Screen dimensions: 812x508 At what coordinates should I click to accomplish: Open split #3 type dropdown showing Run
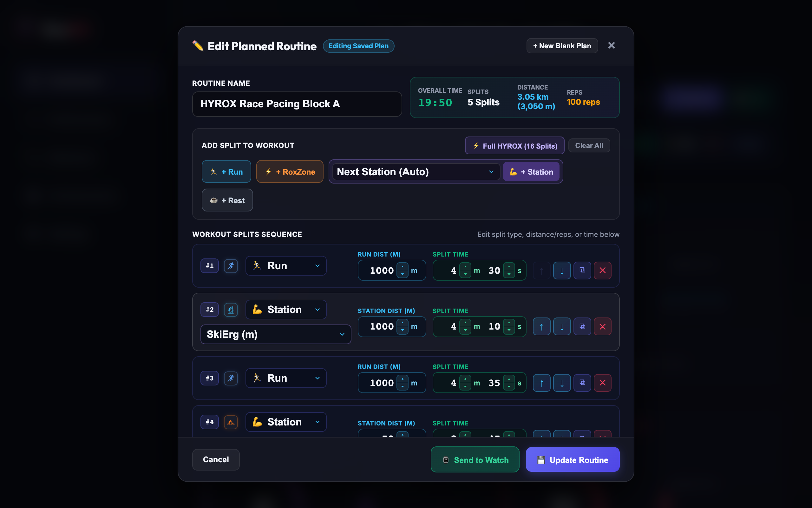coord(286,378)
